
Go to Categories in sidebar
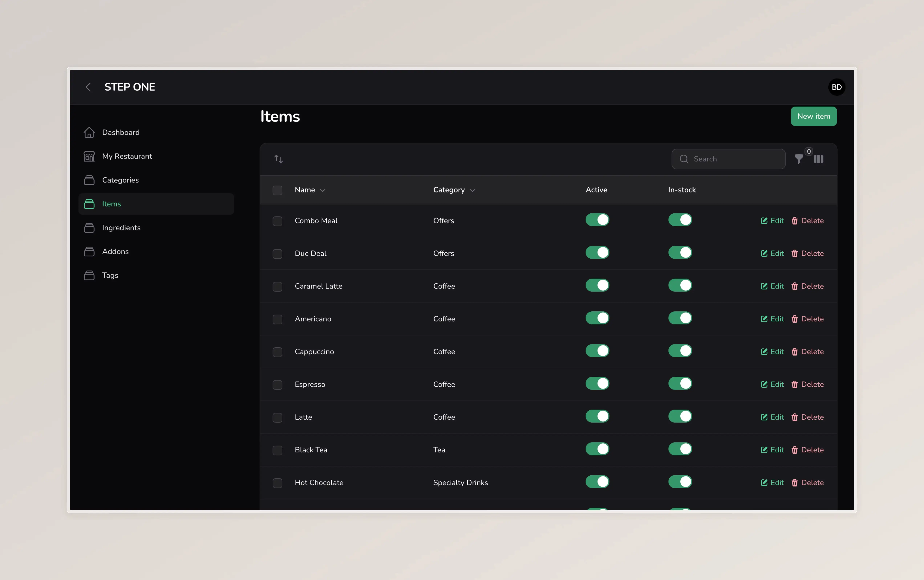tap(156, 180)
